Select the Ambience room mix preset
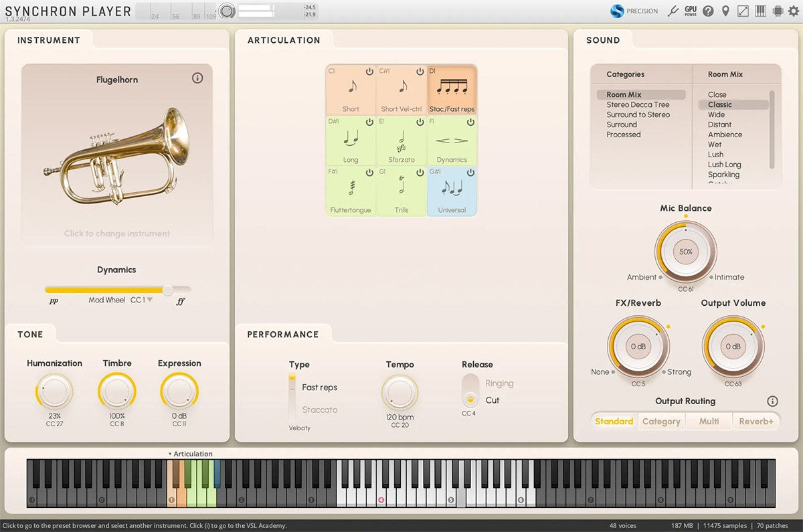The height and width of the screenshot is (532, 803). tap(725, 135)
